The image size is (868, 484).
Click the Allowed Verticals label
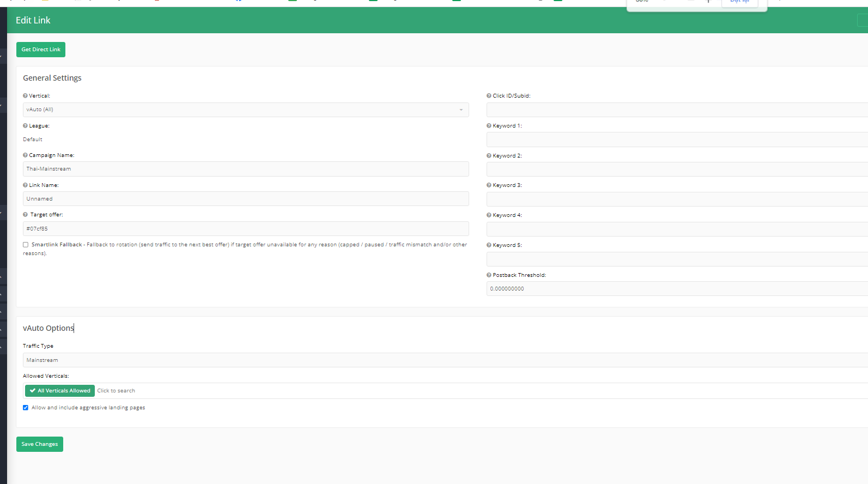click(46, 376)
